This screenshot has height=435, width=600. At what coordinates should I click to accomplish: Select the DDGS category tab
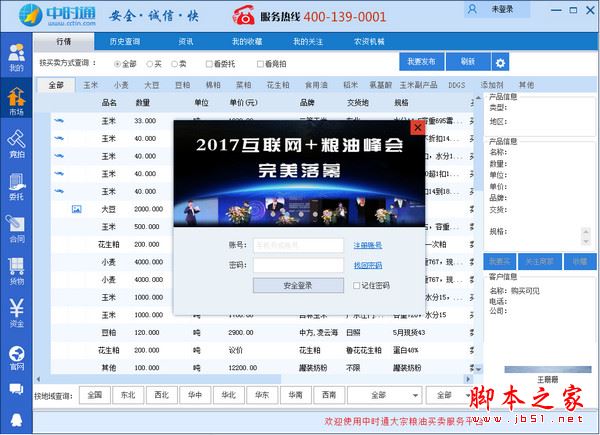click(457, 85)
